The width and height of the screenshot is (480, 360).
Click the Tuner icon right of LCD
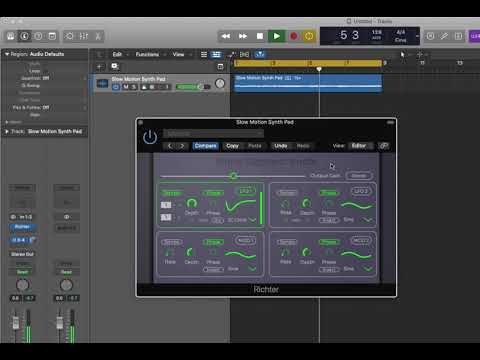tap(430, 36)
